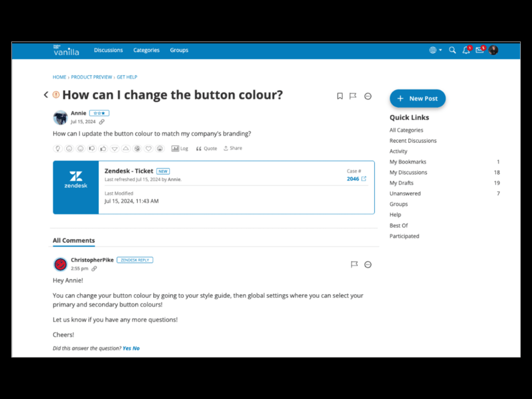Answer Yes to 'Did this answer the question?'
The image size is (532, 399).
pos(127,348)
